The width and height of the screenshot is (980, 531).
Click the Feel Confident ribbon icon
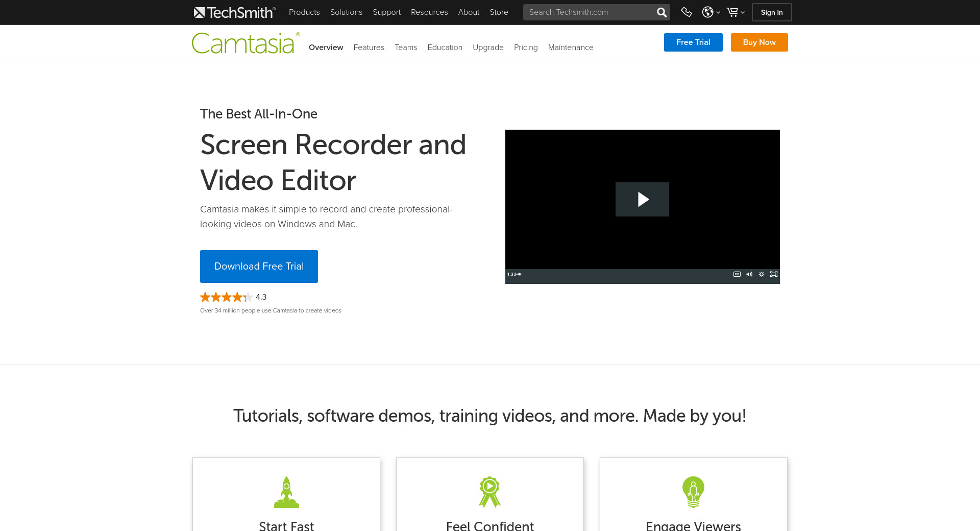[489, 492]
